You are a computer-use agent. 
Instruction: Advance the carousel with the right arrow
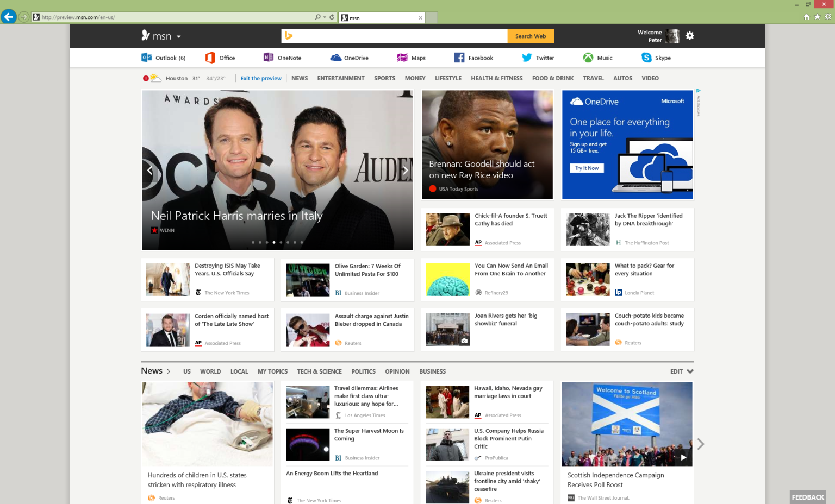pyautogui.click(x=405, y=170)
